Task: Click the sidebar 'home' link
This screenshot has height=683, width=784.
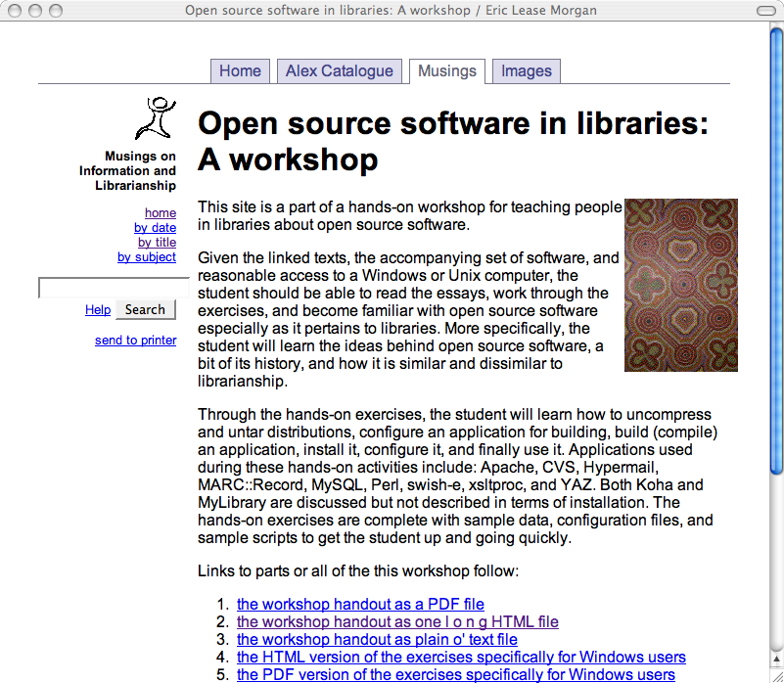Action: pos(161,212)
